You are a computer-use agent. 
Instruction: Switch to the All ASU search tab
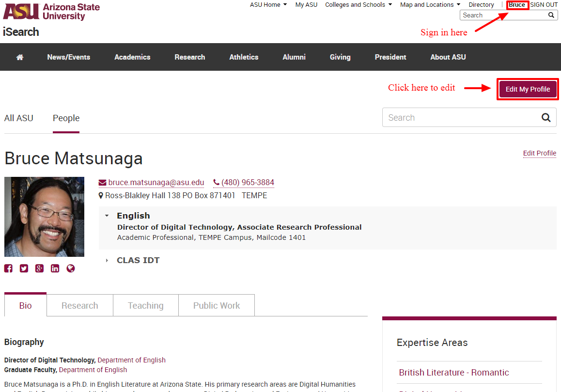[x=18, y=118]
